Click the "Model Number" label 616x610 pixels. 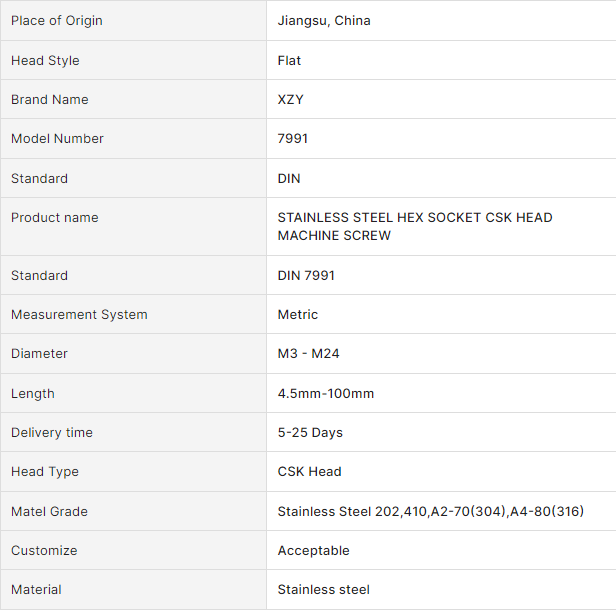57,138
